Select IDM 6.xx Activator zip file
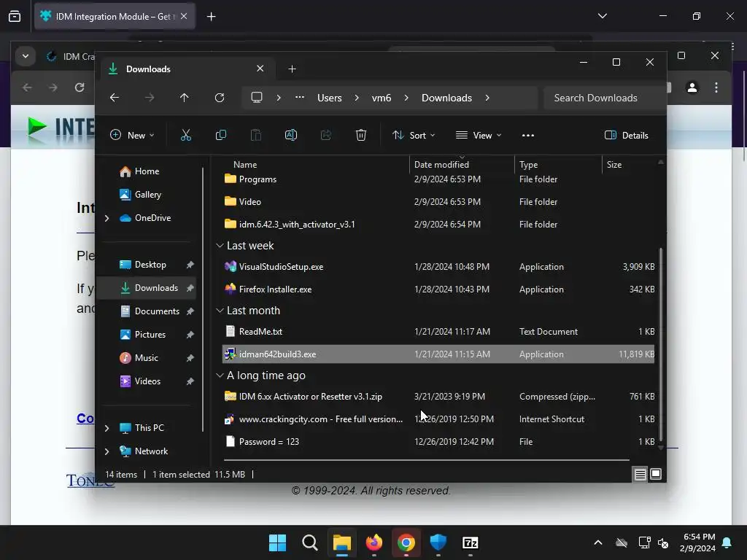Viewport: 747px width, 560px height. click(x=438, y=397)
